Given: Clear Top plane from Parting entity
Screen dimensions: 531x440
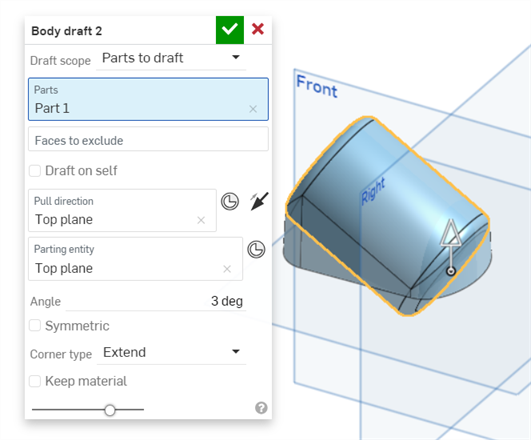Looking at the screenshot, I should tap(227, 269).
